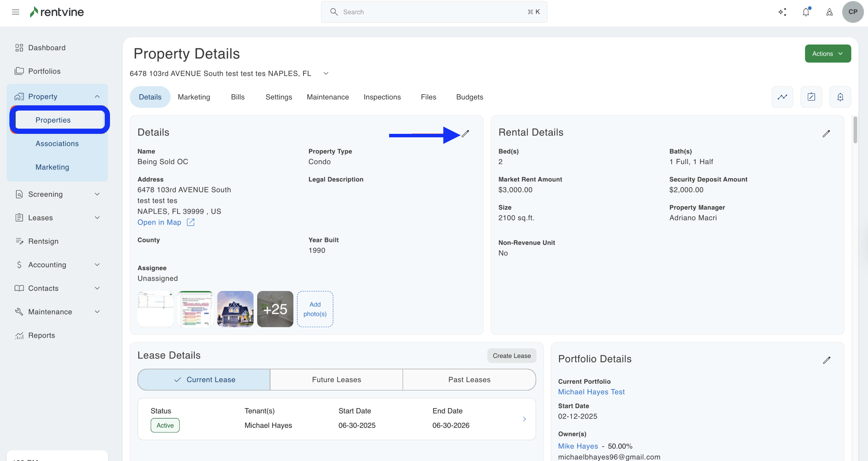Select the Current Lease toggle
Viewport: 868px width, 461px height.
point(204,380)
